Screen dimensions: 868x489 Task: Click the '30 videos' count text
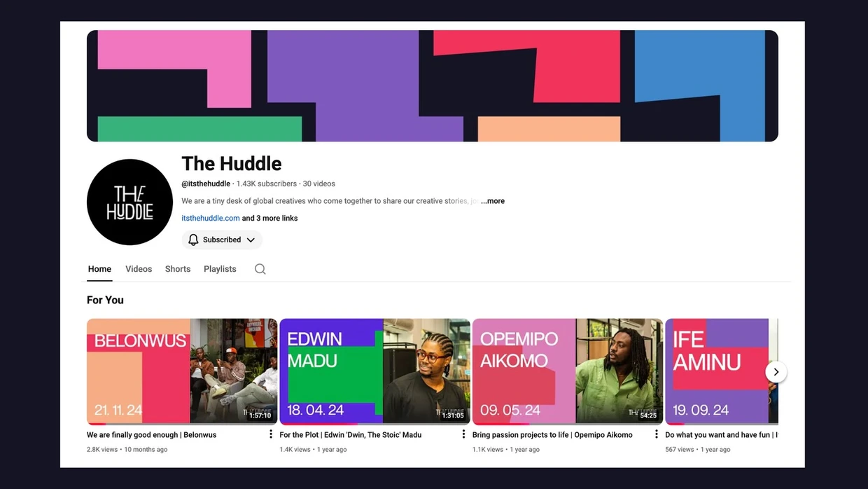click(319, 184)
